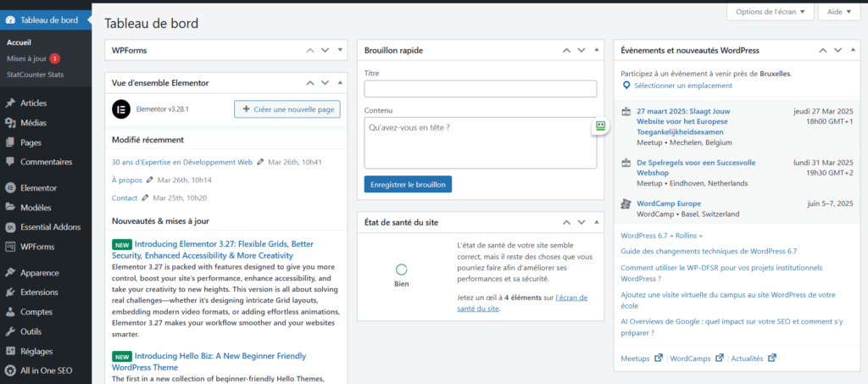Click pencil edit icon next to Contact
This screenshot has width=868, height=384.
click(145, 198)
